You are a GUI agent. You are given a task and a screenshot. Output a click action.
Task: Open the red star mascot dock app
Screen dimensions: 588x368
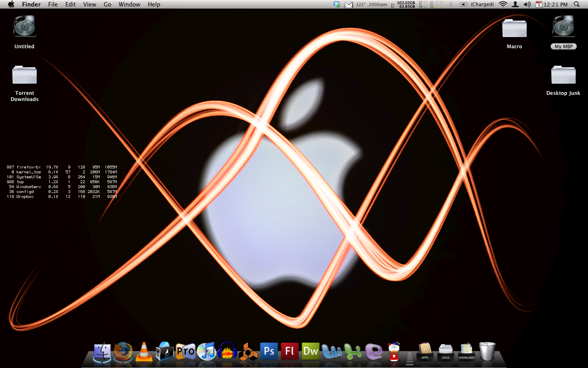click(x=394, y=352)
